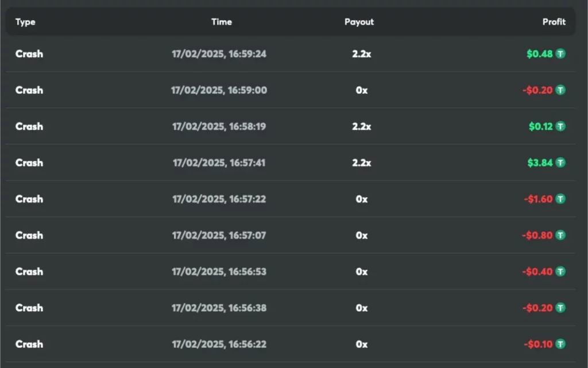
Task: Sort by the Time column header
Action: click(222, 22)
